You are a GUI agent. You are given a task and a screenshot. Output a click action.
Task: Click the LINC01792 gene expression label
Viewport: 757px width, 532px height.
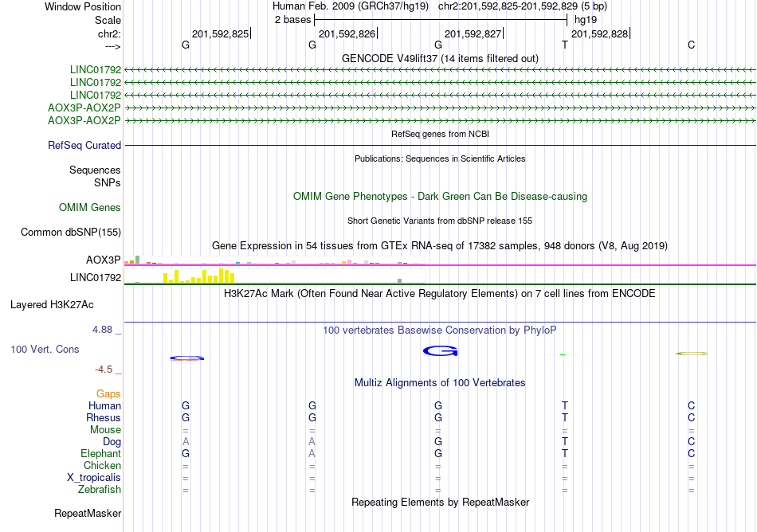[96, 277]
